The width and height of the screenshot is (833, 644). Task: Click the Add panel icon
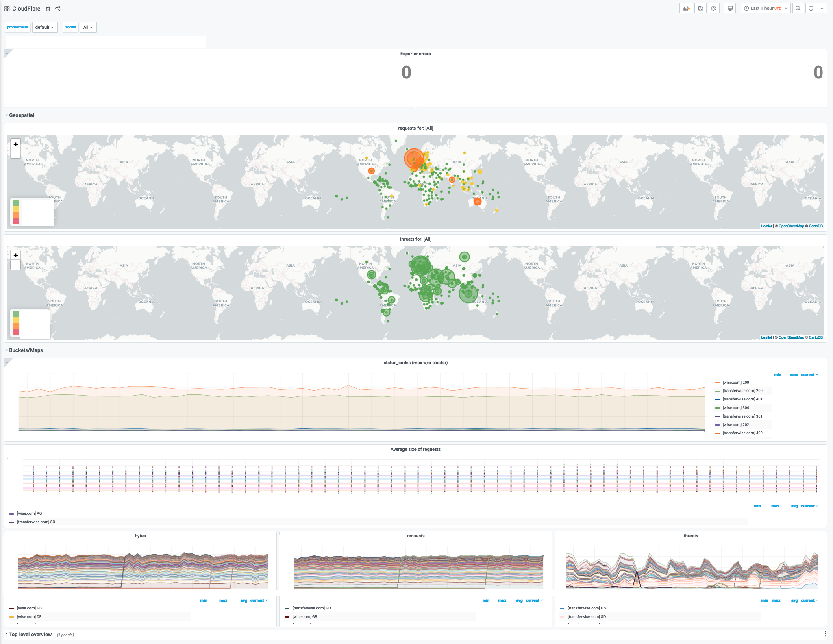point(686,8)
